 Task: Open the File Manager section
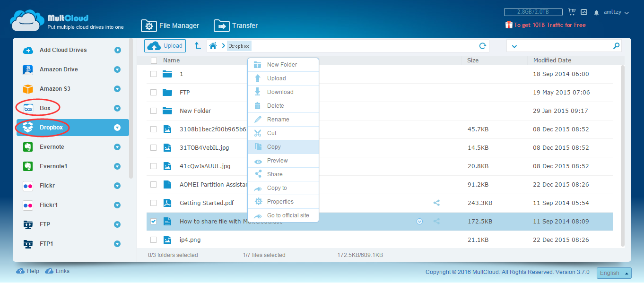pos(170,26)
